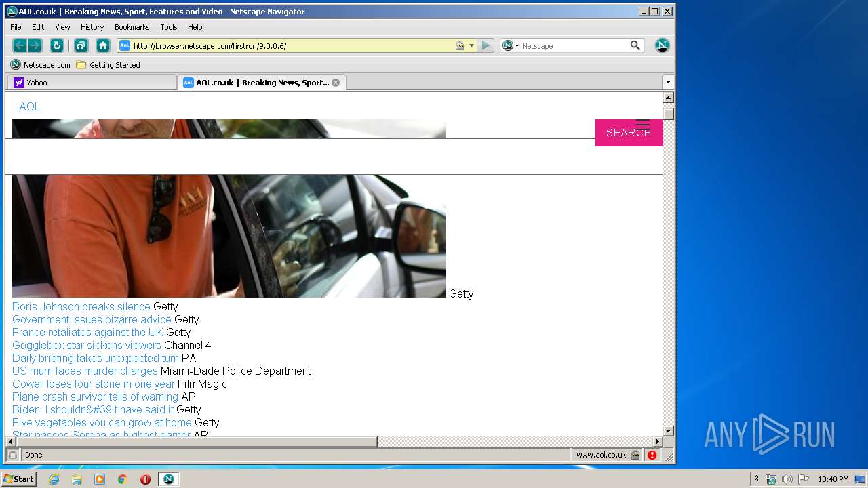Open the File menu

[16, 27]
